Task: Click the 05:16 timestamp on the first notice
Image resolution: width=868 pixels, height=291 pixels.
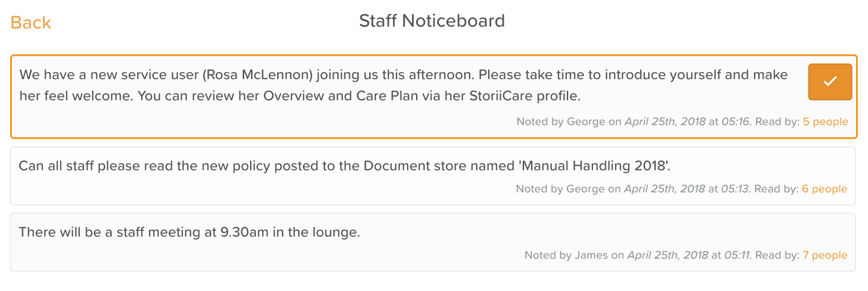Action: pos(736,122)
